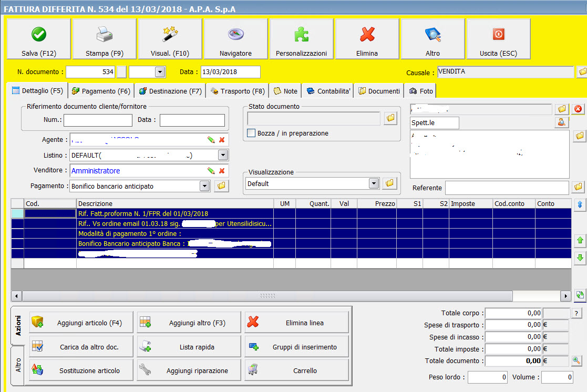Viewport: 587px width, 392px height.
Task: Exit with Uscita (ESC) button
Action: point(499,39)
